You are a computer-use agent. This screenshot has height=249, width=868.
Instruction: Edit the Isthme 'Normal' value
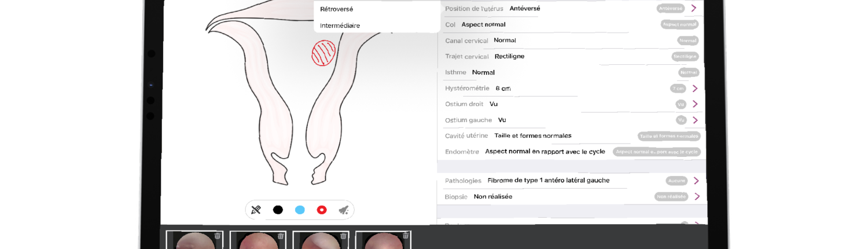click(483, 72)
